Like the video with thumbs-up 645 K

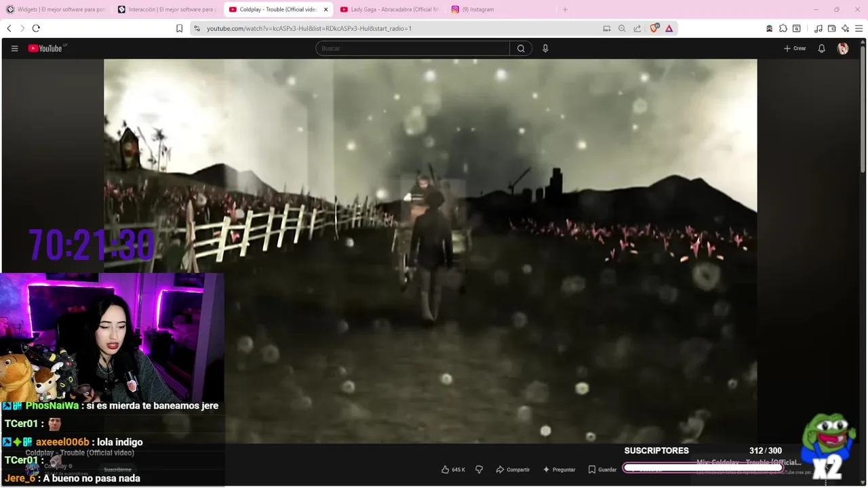coord(453,470)
